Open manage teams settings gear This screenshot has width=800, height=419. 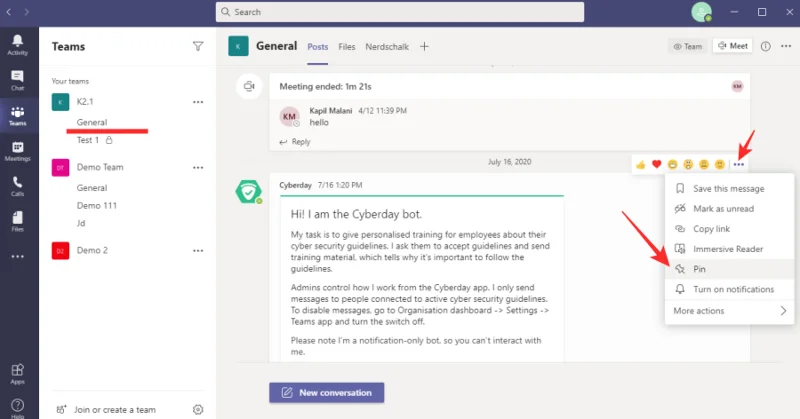coord(198,409)
